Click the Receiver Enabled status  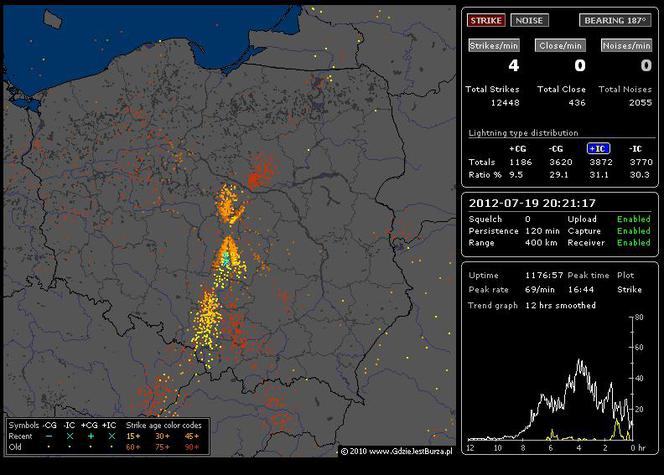tap(634, 243)
